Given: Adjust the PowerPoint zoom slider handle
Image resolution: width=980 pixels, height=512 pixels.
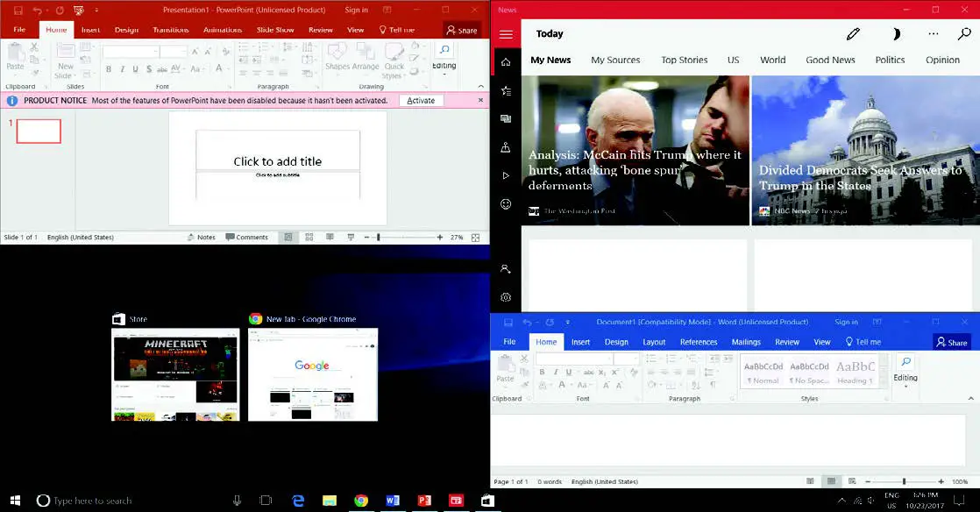Looking at the screenshot, I should coord(378,238).
